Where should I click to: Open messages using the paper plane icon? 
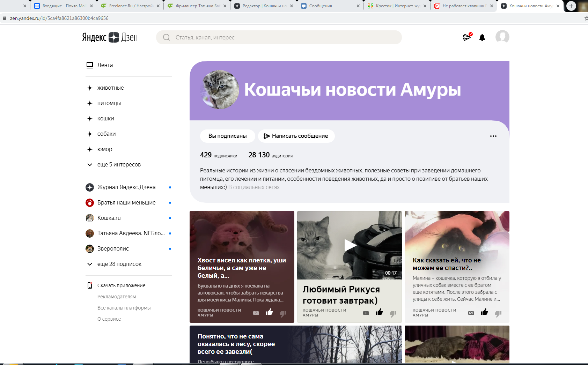(x=467, y=37)
